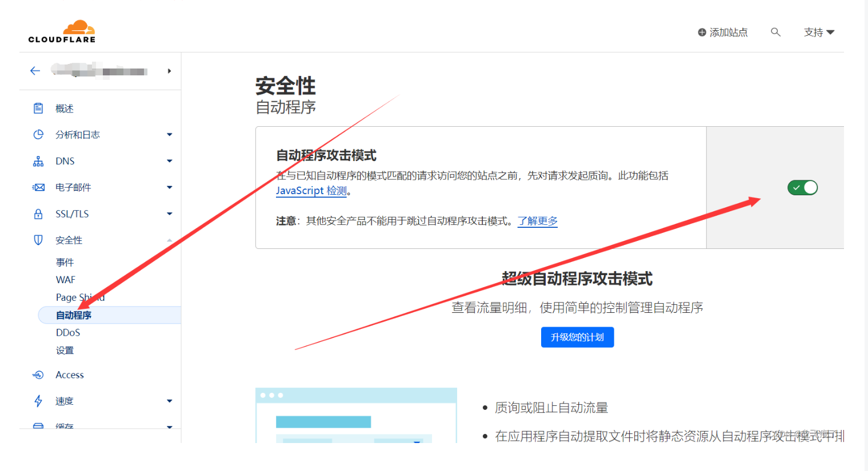Click the Cloudflare logo
The width and height of the screenshot is (868, 471).
coord(62,31)
